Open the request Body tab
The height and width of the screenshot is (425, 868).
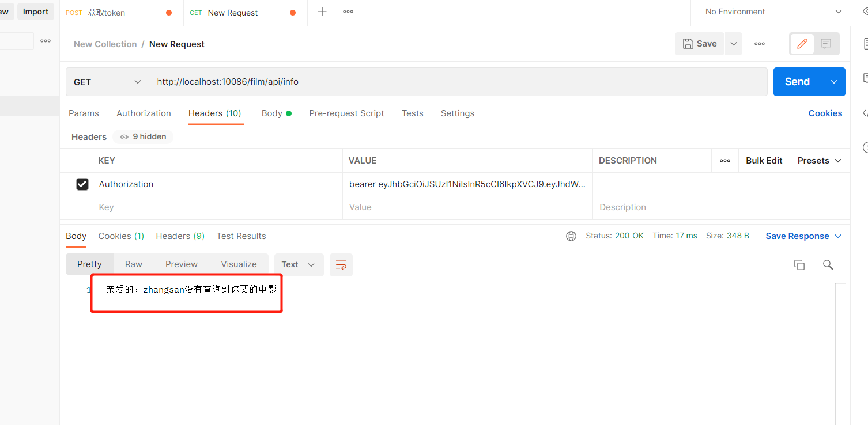pos(277,113)
